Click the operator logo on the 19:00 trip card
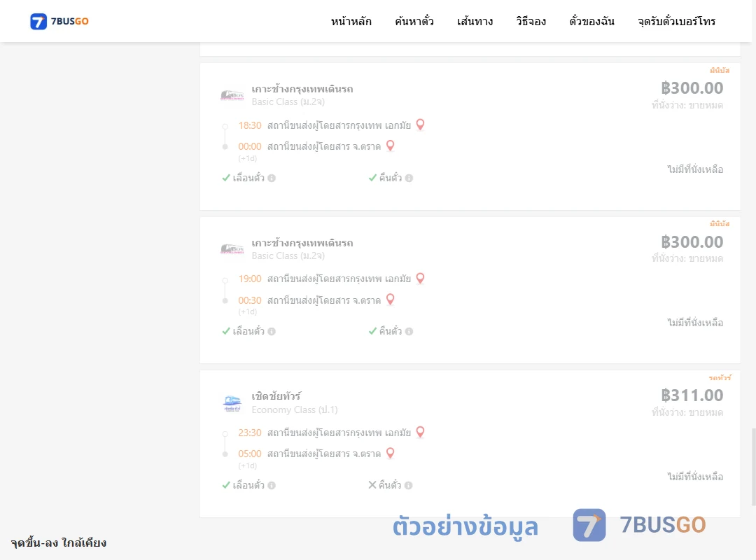The image size is (756, 560). (x=232, y=249)
